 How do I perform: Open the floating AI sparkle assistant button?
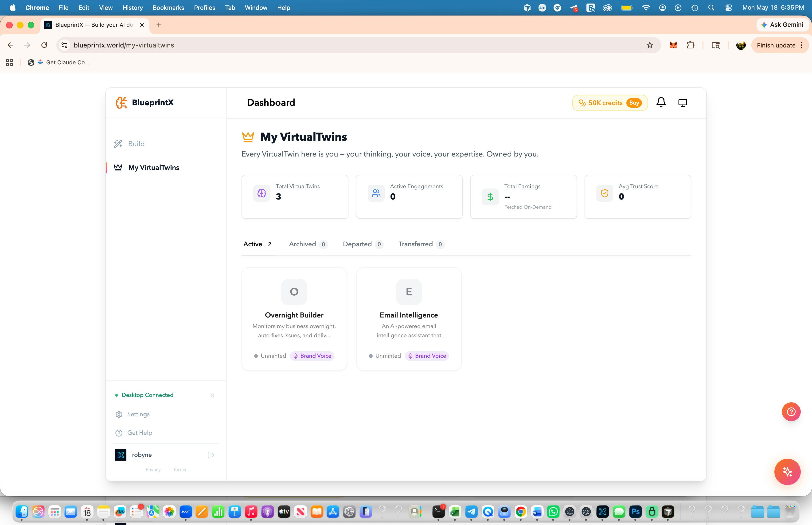[788, 472]
